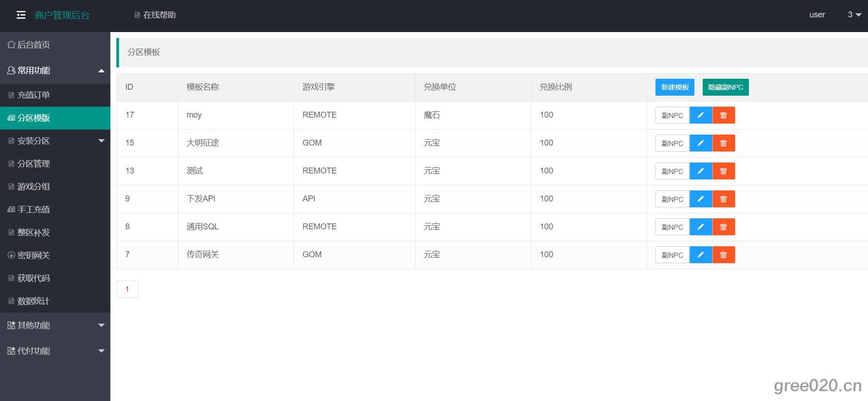This screenshot has width=868, height=401.
Task: Click the sidebar collapse hamburger icon
Action: click(21, 15)
